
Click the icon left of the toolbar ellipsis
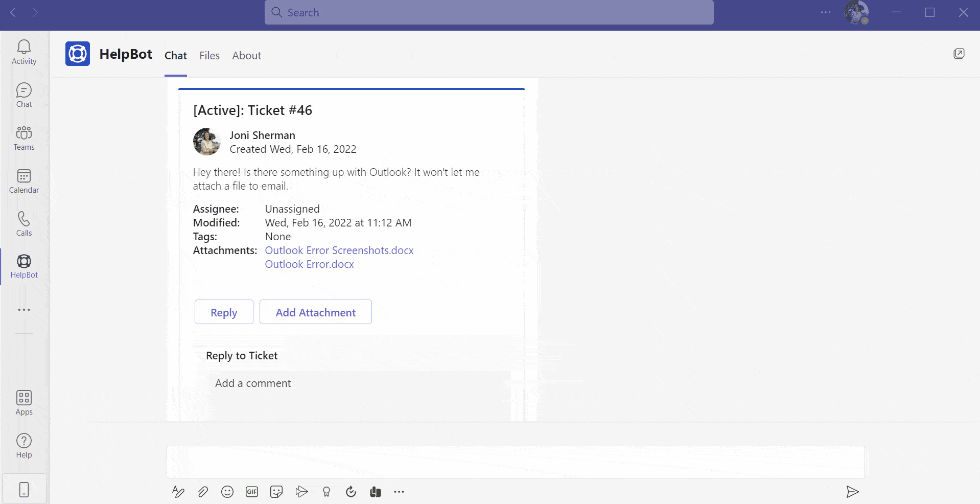(376, 492)
